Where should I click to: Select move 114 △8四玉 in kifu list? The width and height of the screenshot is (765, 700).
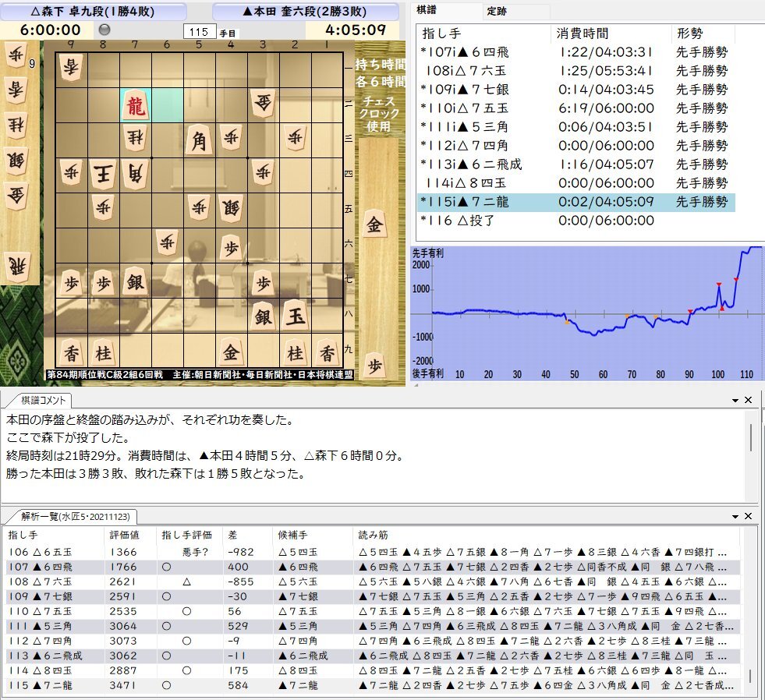pos(576,183)
